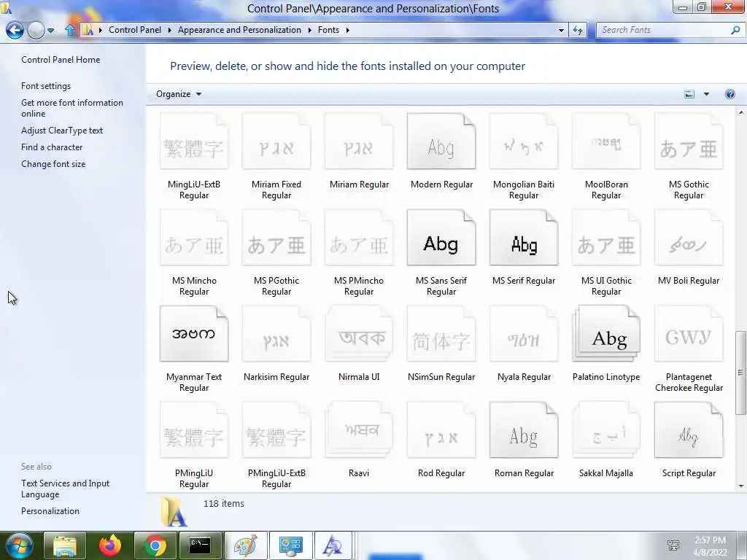Viewport: 747px width, 560px height.
Task: Expand the view options dropdown arrow
Action: pyautogui.click(x=706, y=94)
